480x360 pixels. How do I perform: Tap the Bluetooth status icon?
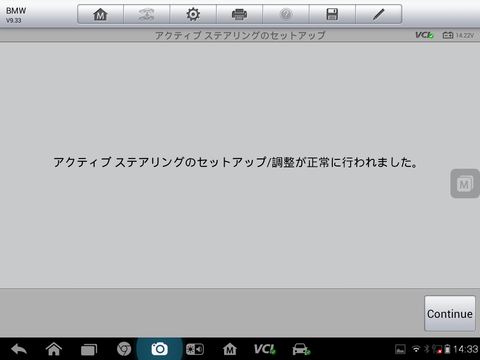pyautogui.click(x=427, y=349)
